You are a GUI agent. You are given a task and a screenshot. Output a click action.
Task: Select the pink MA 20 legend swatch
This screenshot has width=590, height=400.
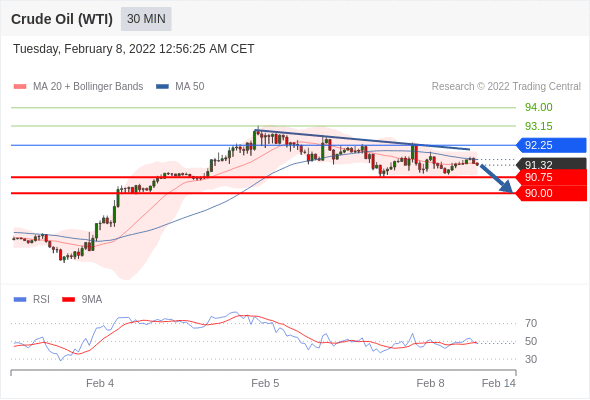coord(20,87)
